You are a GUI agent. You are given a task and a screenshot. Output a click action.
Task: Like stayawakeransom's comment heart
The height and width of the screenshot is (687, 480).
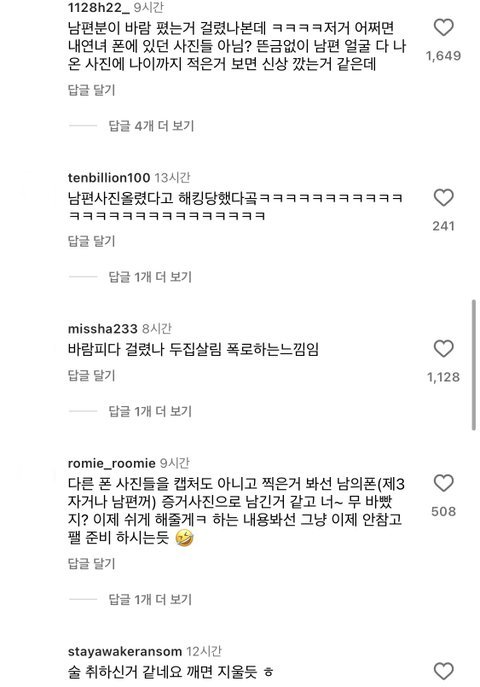[443, 671]
